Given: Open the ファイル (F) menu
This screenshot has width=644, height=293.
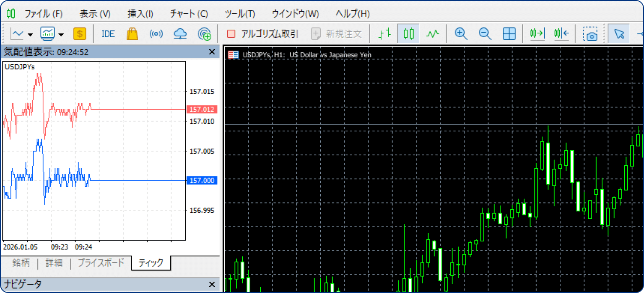Looking at the screenshot, I should click(43, 13).
